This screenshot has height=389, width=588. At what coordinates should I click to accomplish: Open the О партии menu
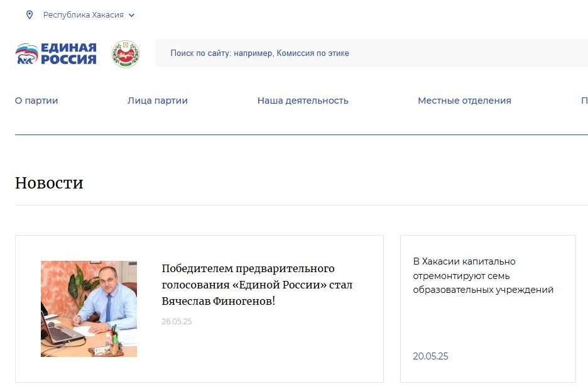36,101
